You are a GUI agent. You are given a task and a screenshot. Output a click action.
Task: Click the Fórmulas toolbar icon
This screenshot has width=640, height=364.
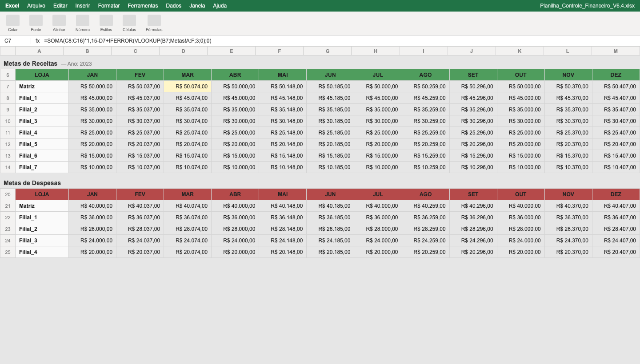[x=154, y=20]
